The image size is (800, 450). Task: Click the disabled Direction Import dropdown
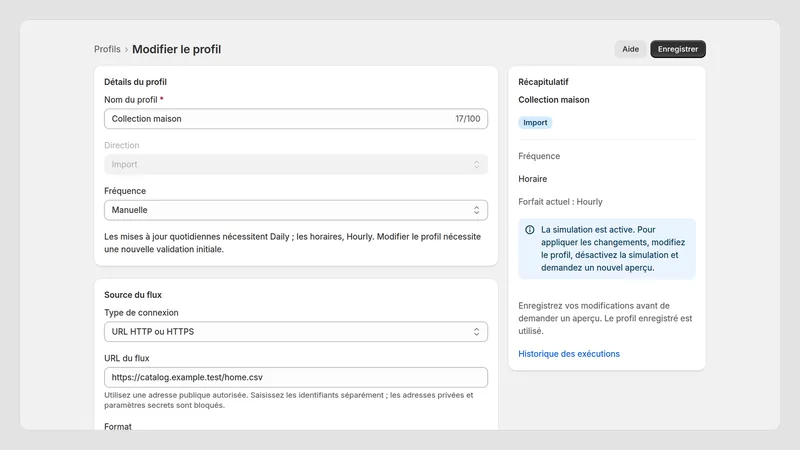point(296,164)
